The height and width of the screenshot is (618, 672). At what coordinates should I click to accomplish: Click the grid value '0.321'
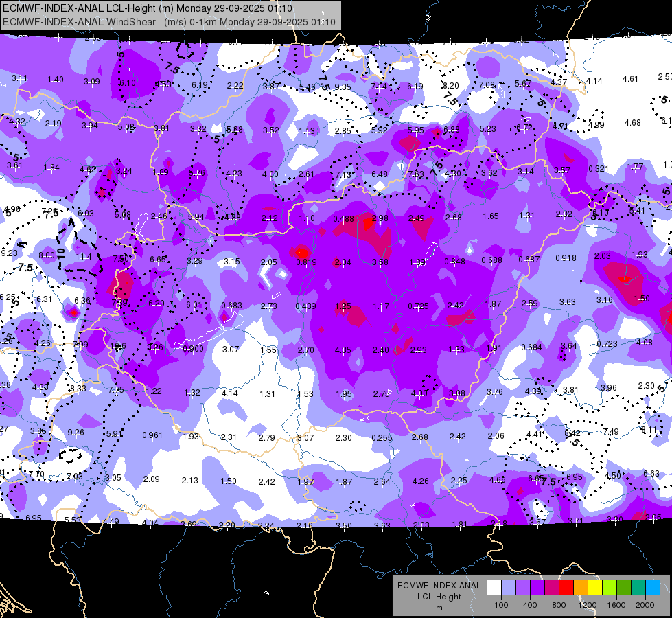(x=599, y=168)
